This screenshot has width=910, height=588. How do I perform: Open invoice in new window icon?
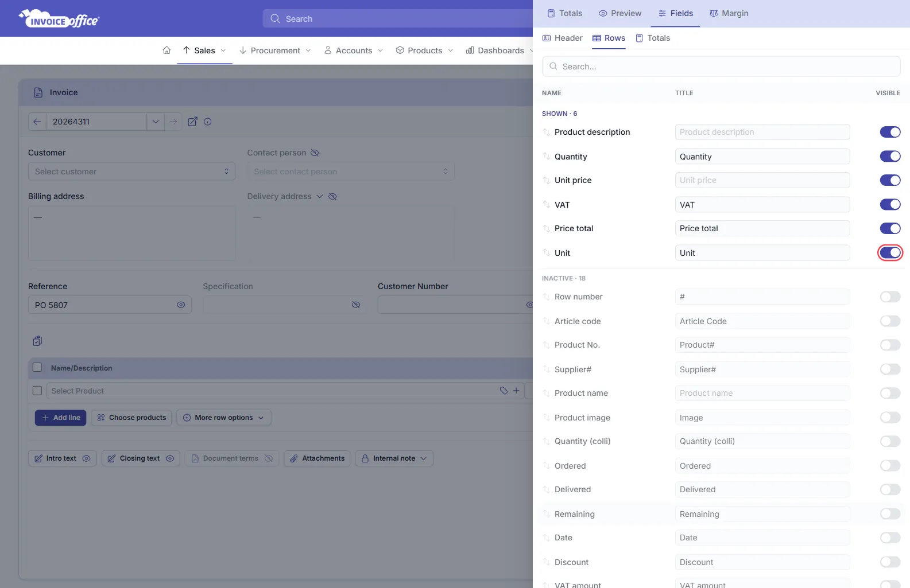pyautogui.click(x=193, y=122)
